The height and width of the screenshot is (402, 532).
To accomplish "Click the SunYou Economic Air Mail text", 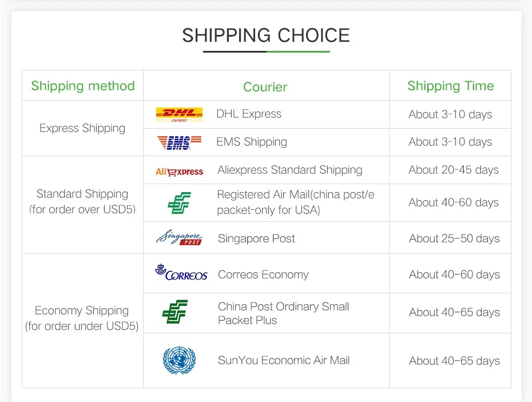I will [284, 360].
